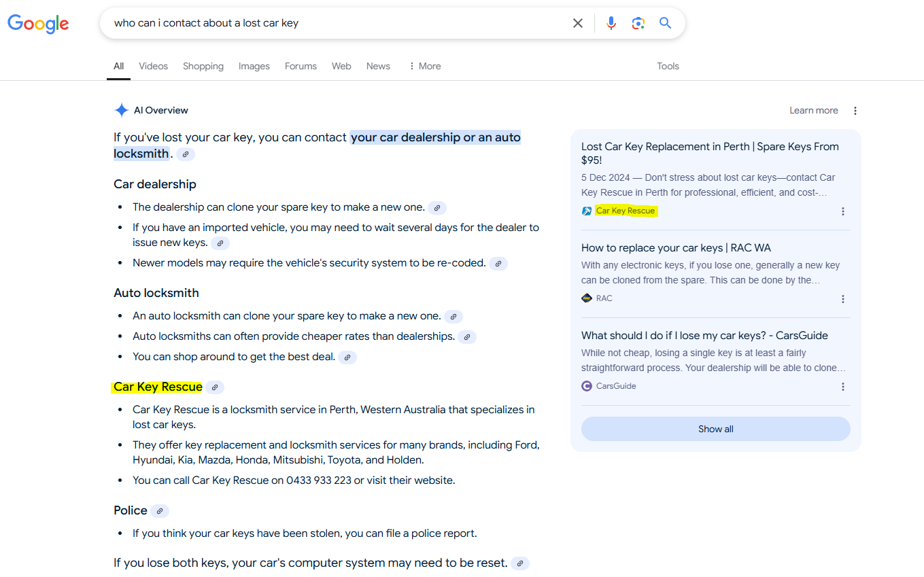
Task: Open the Tools options
Action: pos(668,66)
